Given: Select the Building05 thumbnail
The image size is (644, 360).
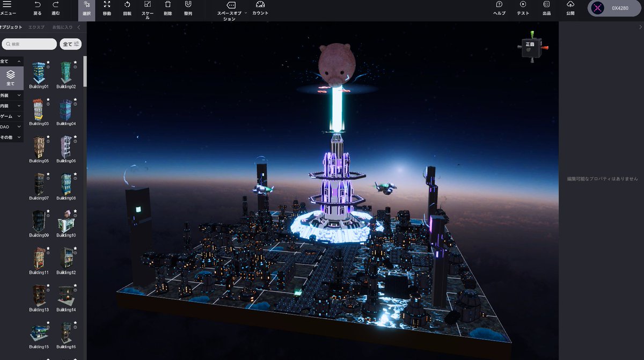Looking at the screenshot, I should [39, 146].
